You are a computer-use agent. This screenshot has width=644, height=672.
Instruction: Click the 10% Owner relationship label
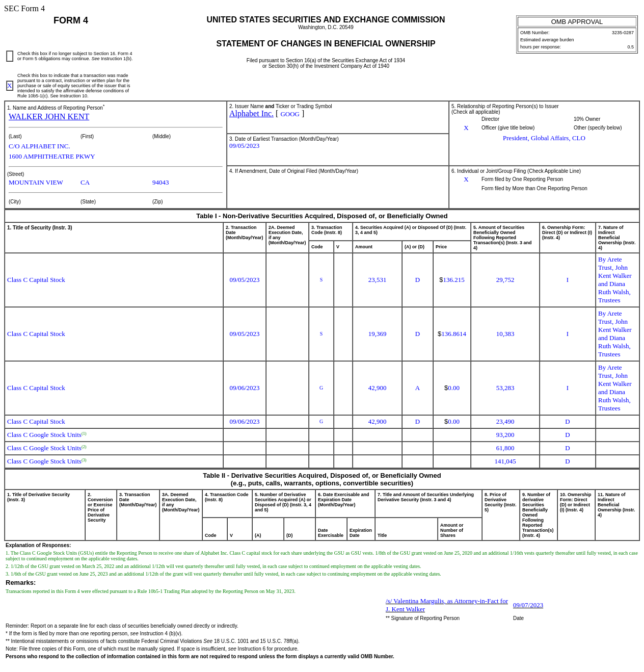coord(587,119)
